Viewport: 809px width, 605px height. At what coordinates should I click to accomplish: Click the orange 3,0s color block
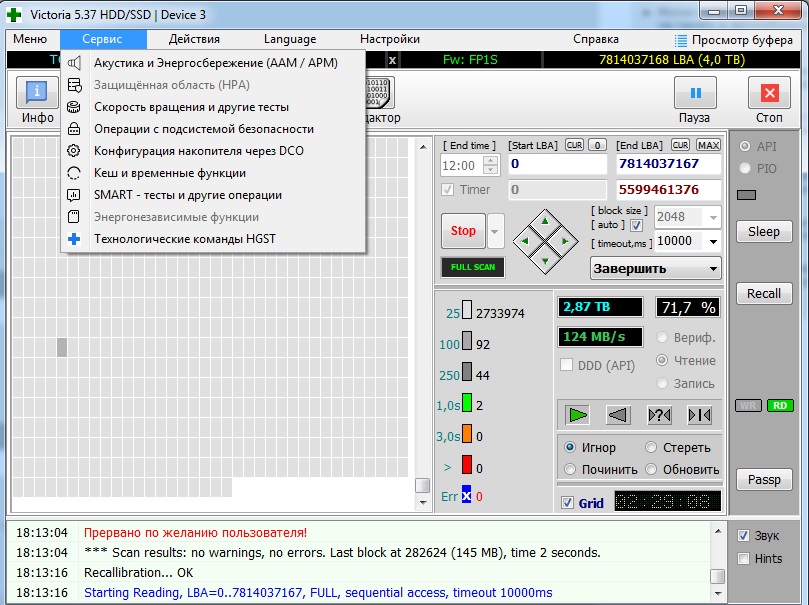[x=466, y=433]
